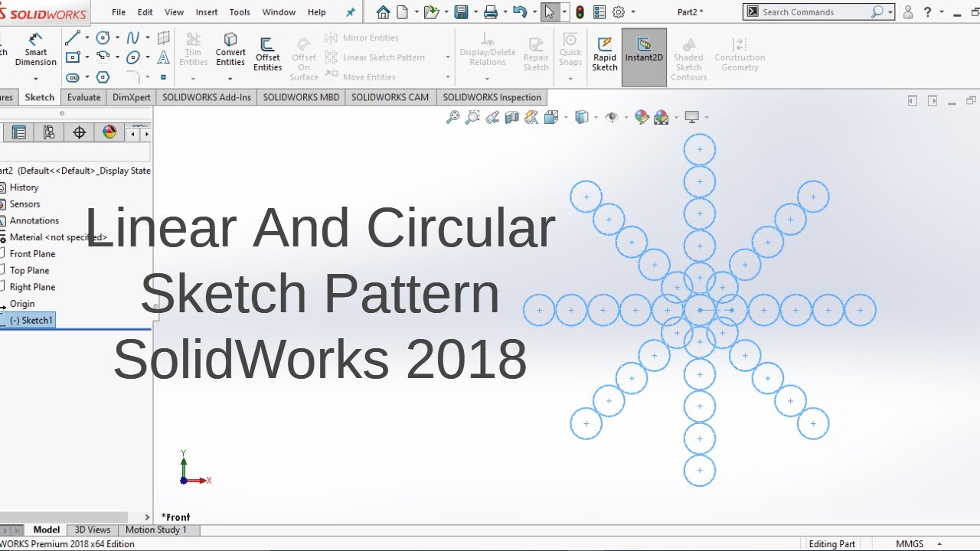Switch to the Evaluate tab

coord(83,97)
